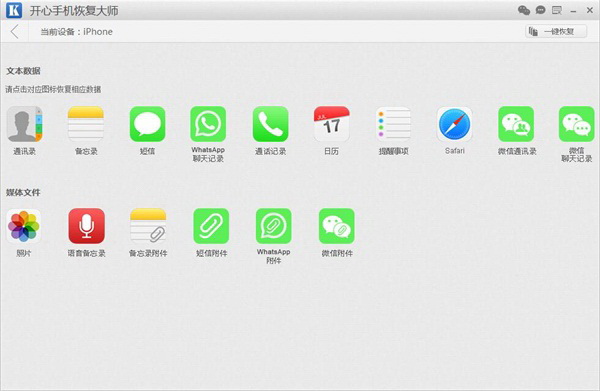Click the 当前设备：iPhone label
Image resolution: width=600 pixels, height=391 pixels.
[77, 32]
